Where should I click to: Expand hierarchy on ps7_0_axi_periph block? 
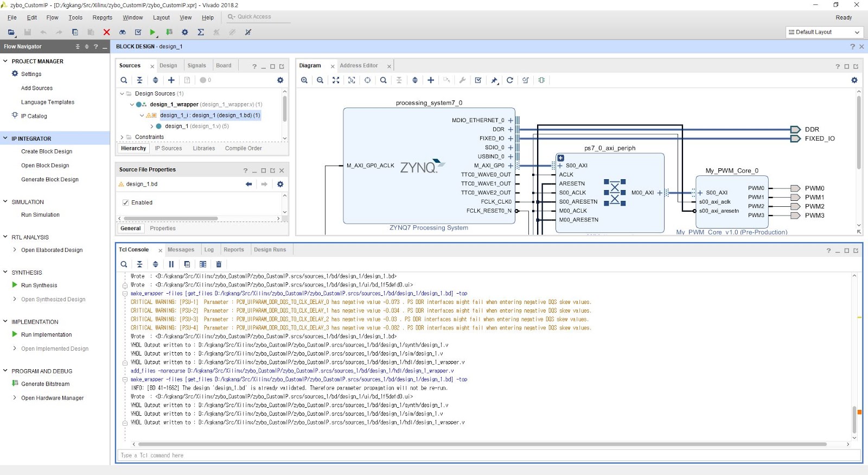[561, 158]
